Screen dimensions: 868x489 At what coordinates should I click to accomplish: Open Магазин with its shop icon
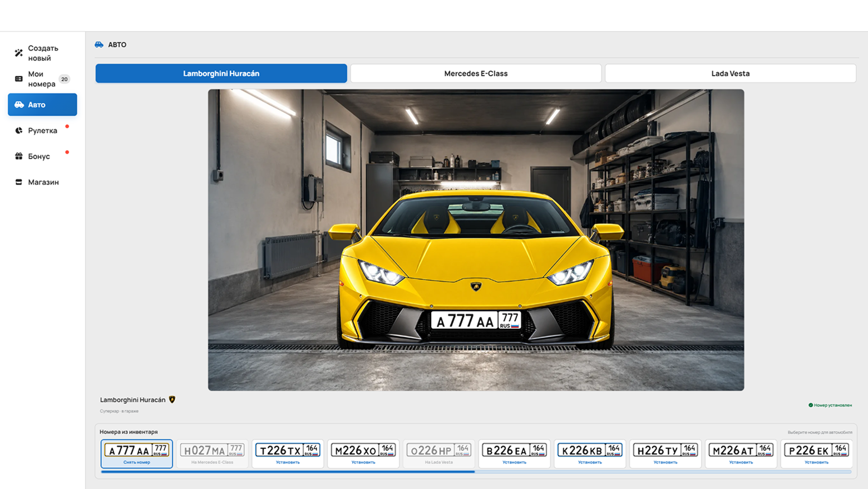(x=19, y=182)
